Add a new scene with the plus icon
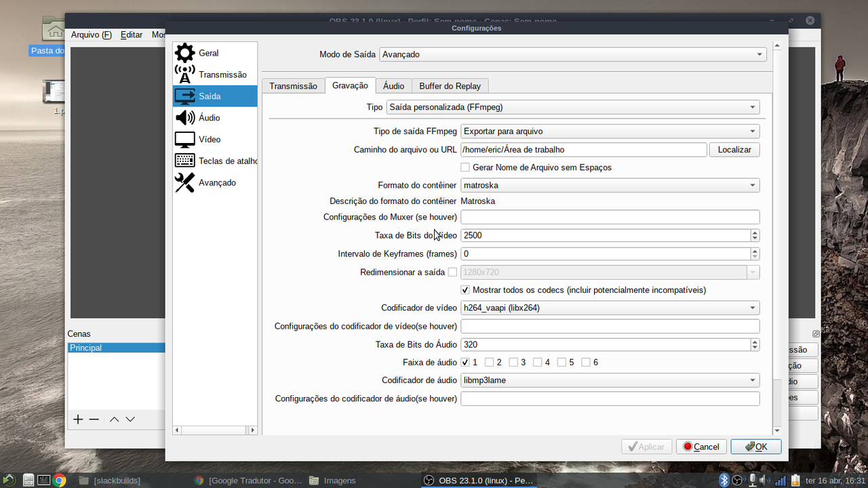The image size is (868, 488). coord(78,420)
